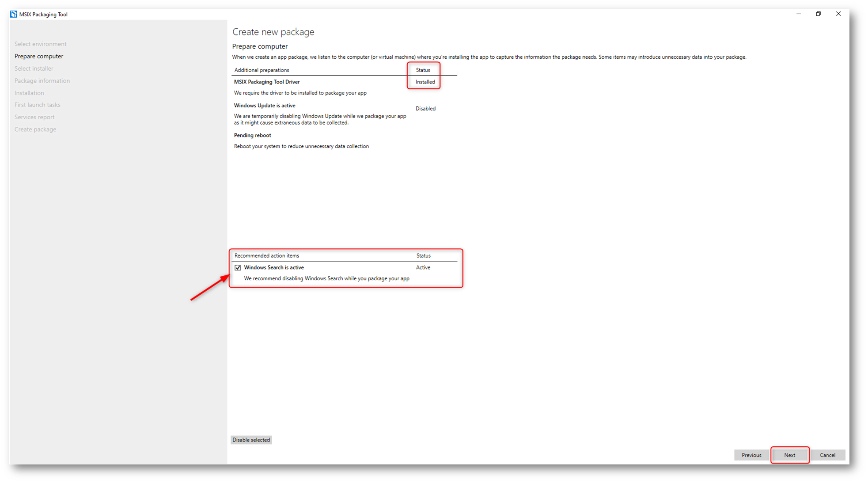Open the Services report step
This screenshot has height=483, width=868.
pyautogui.click(x=34, y=117)
